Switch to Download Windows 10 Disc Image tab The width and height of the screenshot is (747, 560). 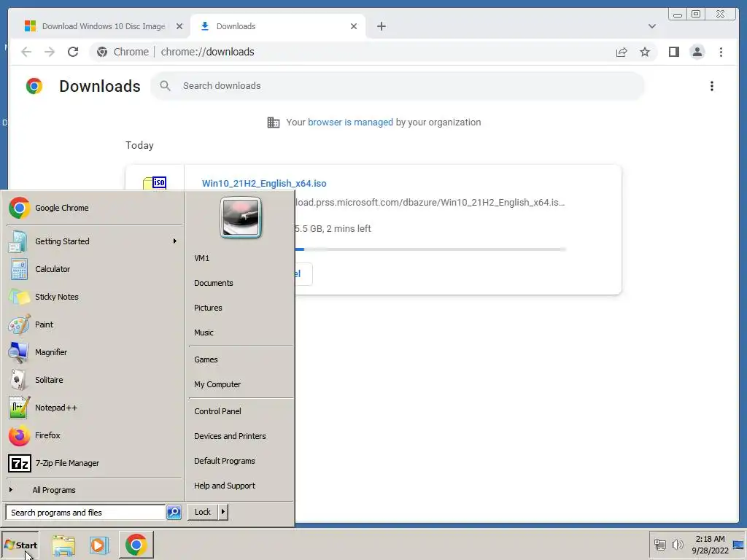(104, 26)
